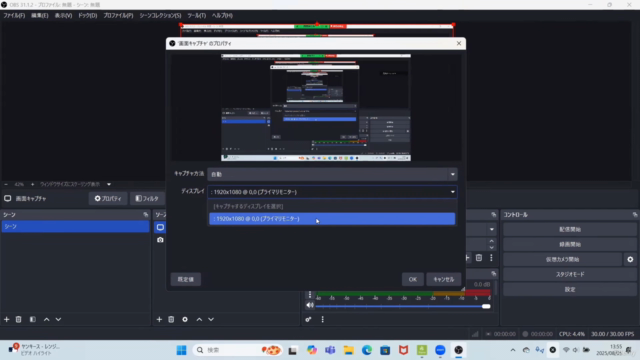
Task: Select display capture source icon in list
Action: [x=160, y=227]
